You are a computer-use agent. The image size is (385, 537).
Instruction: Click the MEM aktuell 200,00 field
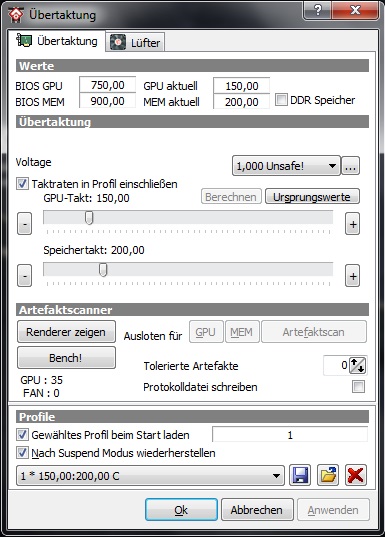pyautogui.click(x=241, y=102)
